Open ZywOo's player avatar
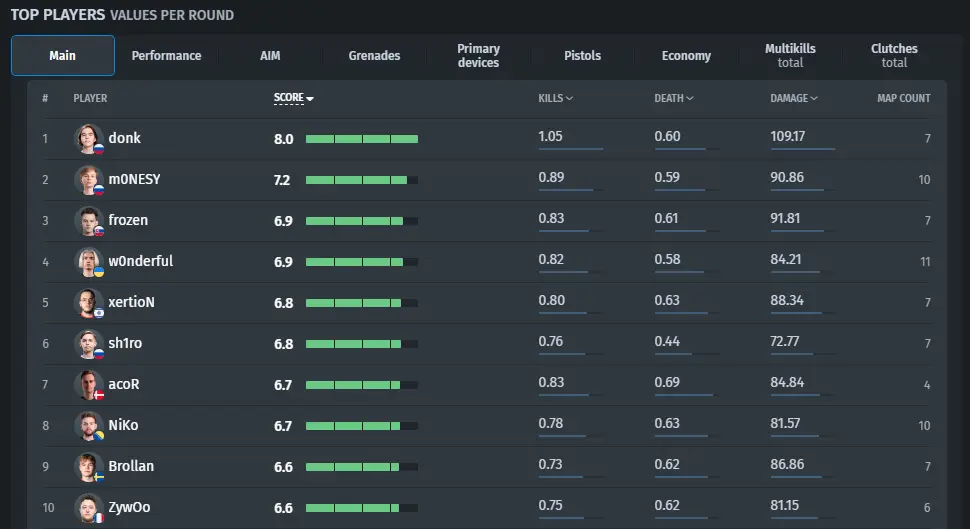 pos(88,507)
